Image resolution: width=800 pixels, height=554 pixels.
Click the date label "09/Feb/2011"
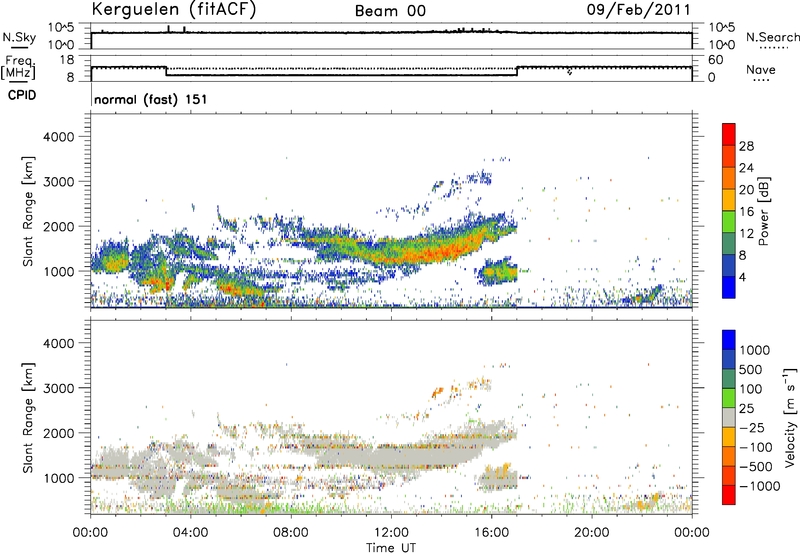638,9
